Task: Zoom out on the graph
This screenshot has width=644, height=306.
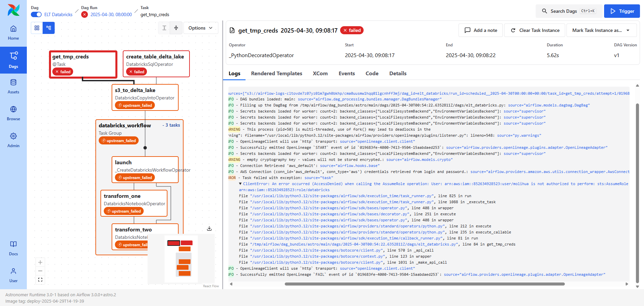Action: click(x=40, y=271)
